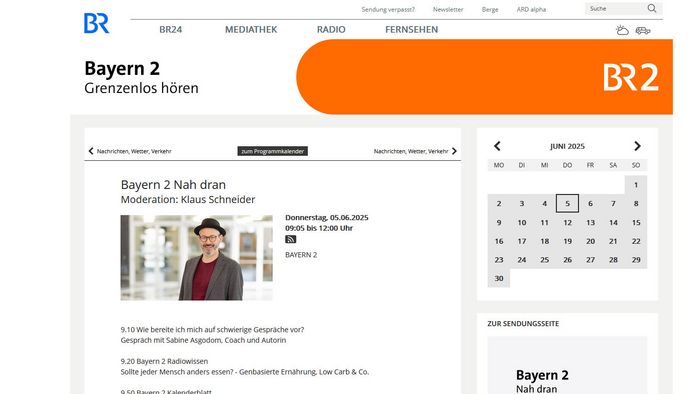Open the FERNSEHEN menu

tap(412, 29)
